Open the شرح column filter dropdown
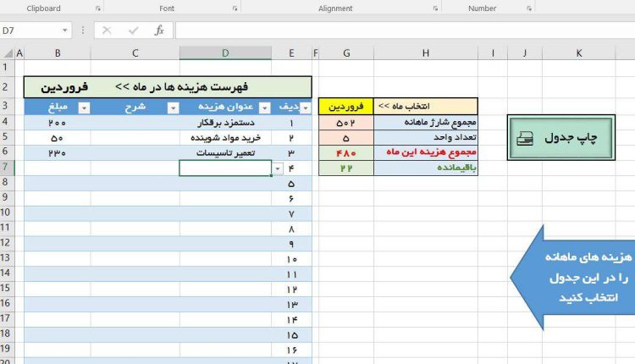Screen dimensions: 635x364 [x=173, y=108]
